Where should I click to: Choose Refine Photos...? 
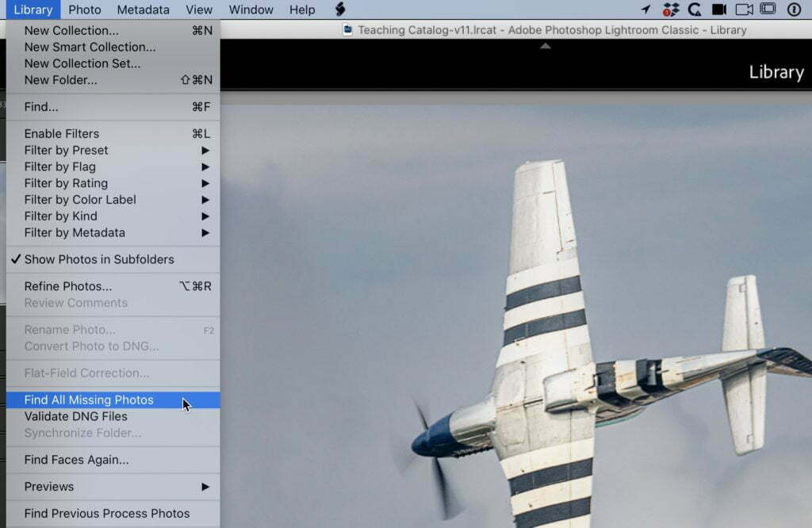tap(113, 287)
